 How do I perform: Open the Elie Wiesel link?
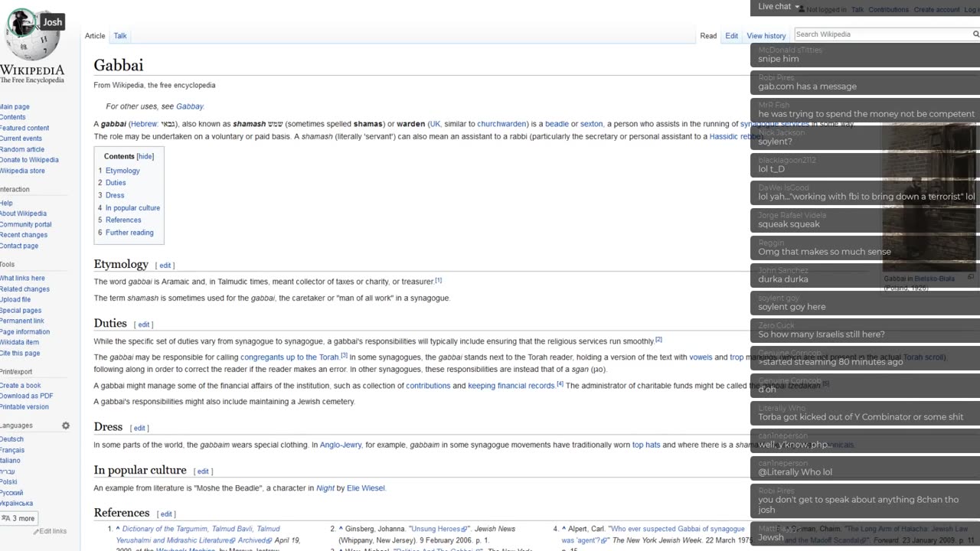click(366, 488)
